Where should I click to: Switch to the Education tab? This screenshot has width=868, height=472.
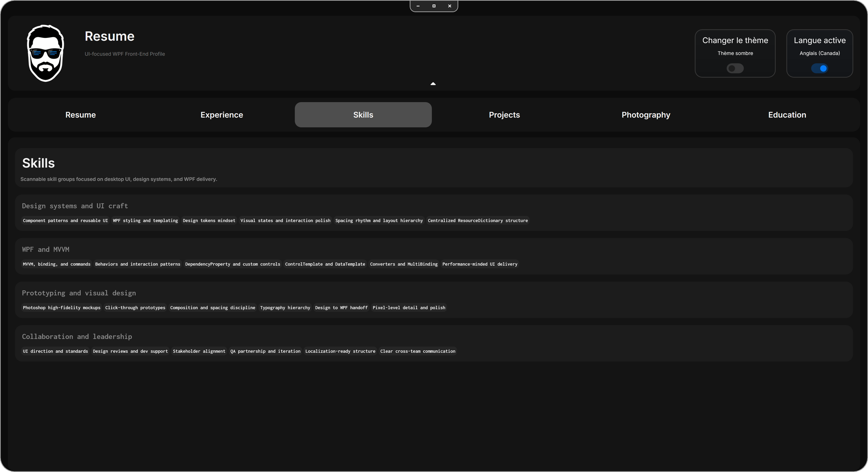[x=787, y=115]
